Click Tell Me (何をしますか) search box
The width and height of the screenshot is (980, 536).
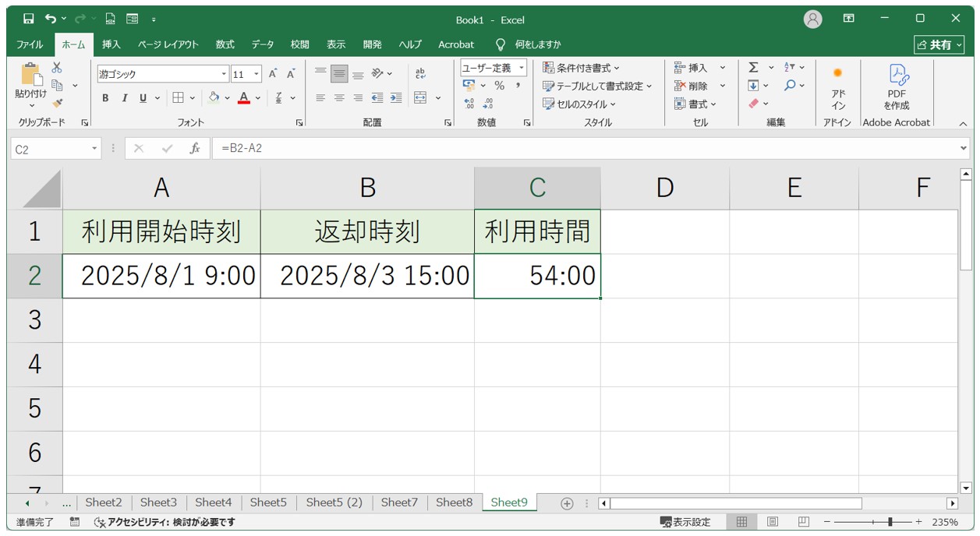[x=529, y=44]
